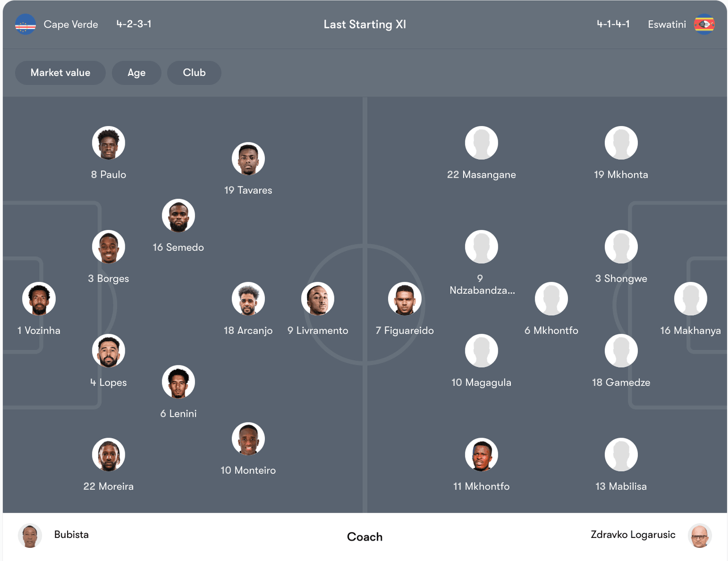Click Figuareido's player portrait
Screen dimensions: 728x561
coord(404,299)
